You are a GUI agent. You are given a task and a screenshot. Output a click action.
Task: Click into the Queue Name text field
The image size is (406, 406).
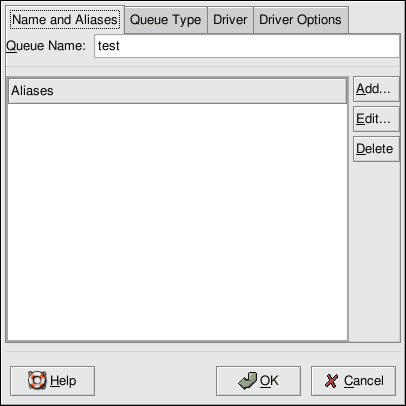click(x=247, y=46)
